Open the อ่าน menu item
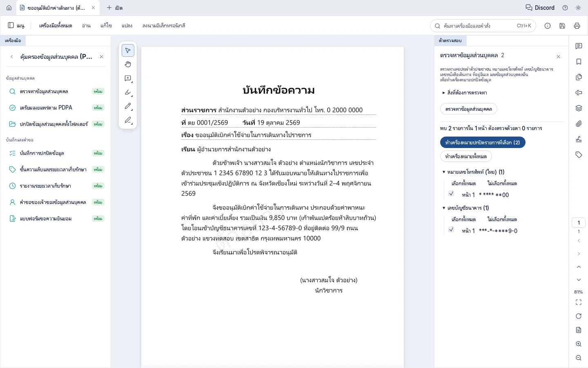This screenshot has height=368, width=588. (x=86, y=26)
